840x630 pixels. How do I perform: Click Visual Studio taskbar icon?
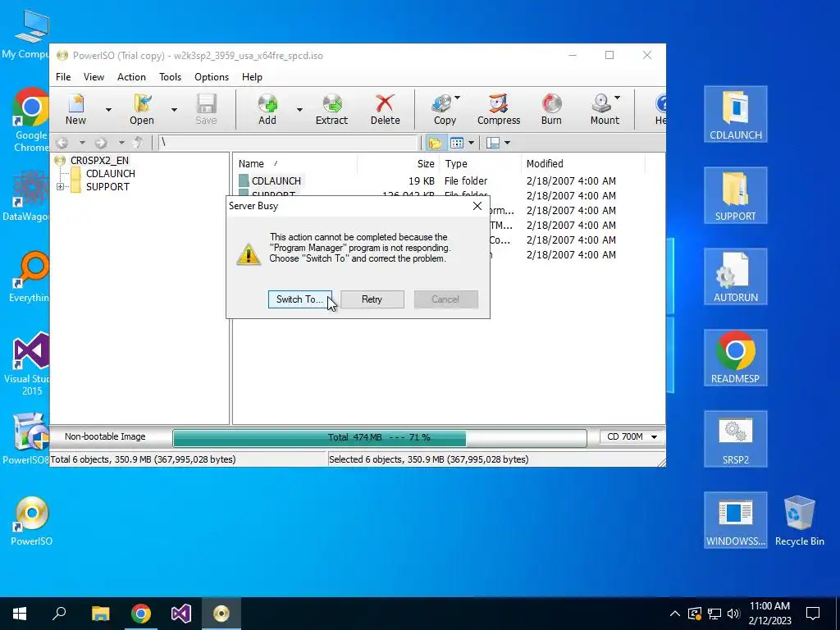point(181,614)
